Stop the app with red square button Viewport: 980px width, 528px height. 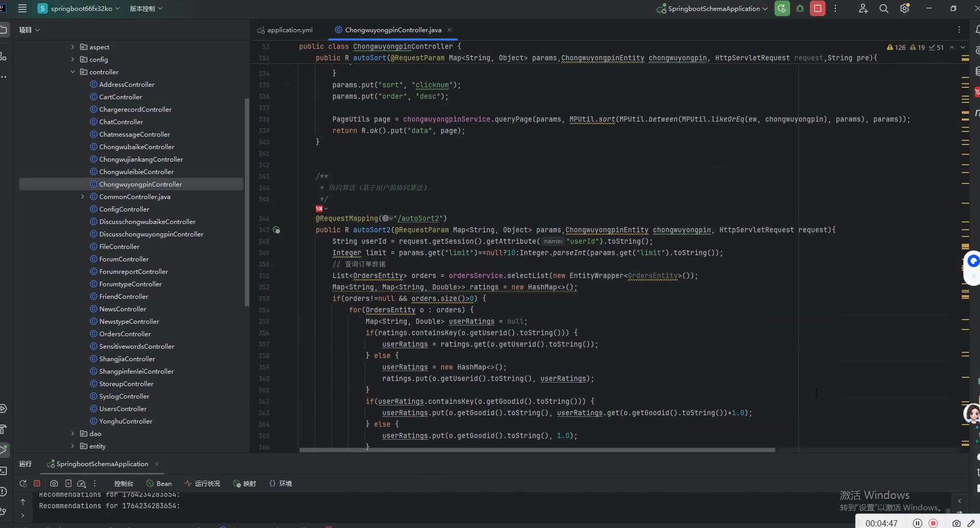tap(818, 8)
